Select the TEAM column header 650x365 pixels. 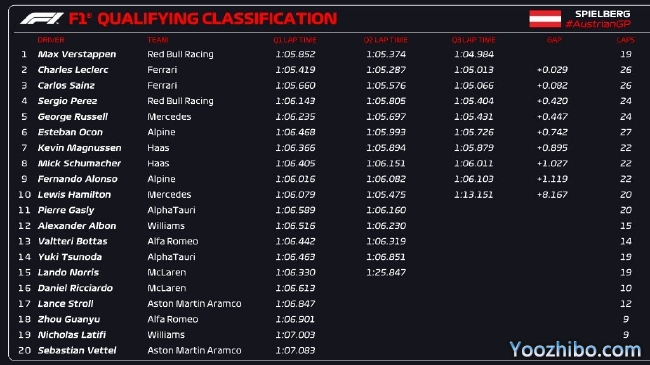pos(158,40)
